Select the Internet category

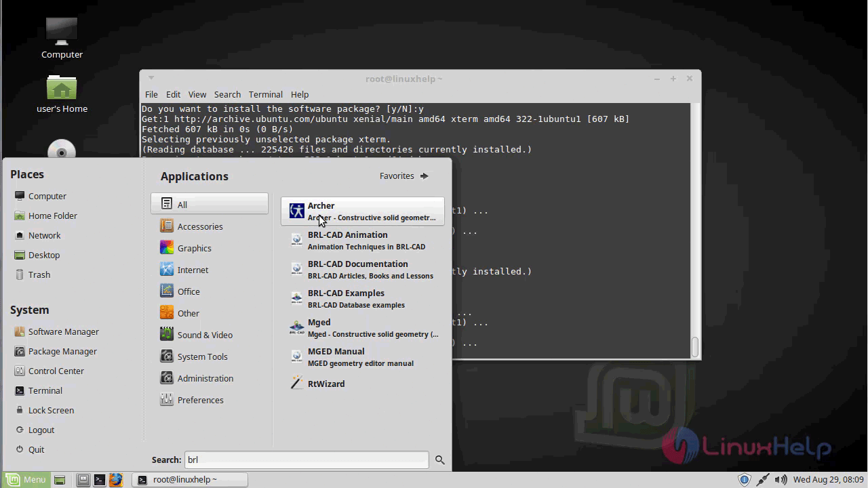click(x=210, y=270)
